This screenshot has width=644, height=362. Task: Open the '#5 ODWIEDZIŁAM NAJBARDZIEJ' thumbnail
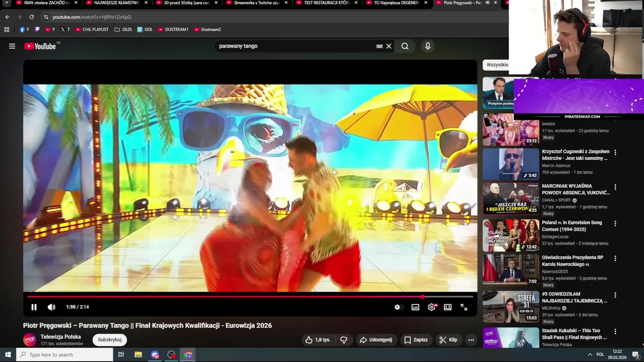(x=511, y=306)
